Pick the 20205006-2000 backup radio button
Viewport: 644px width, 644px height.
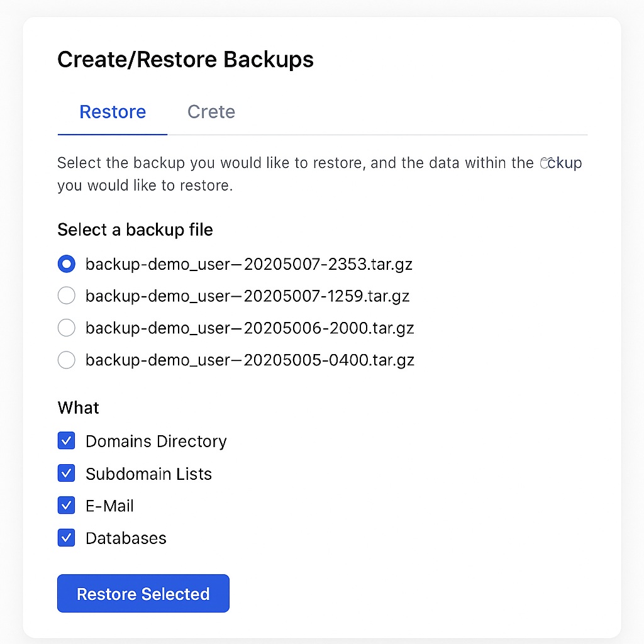coord(67,328)
